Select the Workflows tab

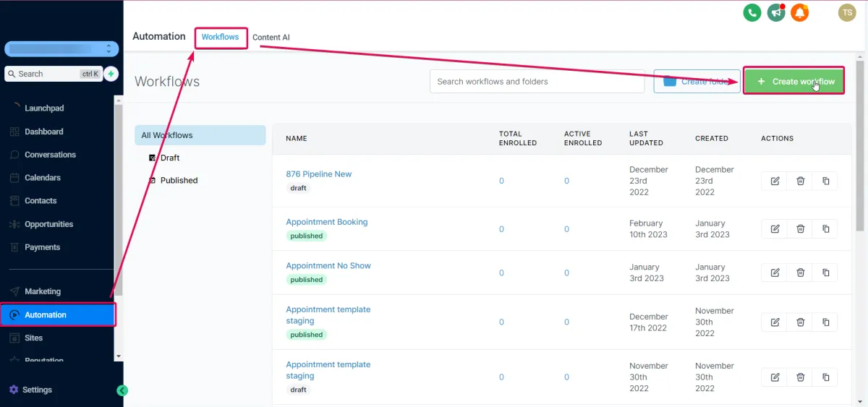pyautogui.click(x=220, y=37)
